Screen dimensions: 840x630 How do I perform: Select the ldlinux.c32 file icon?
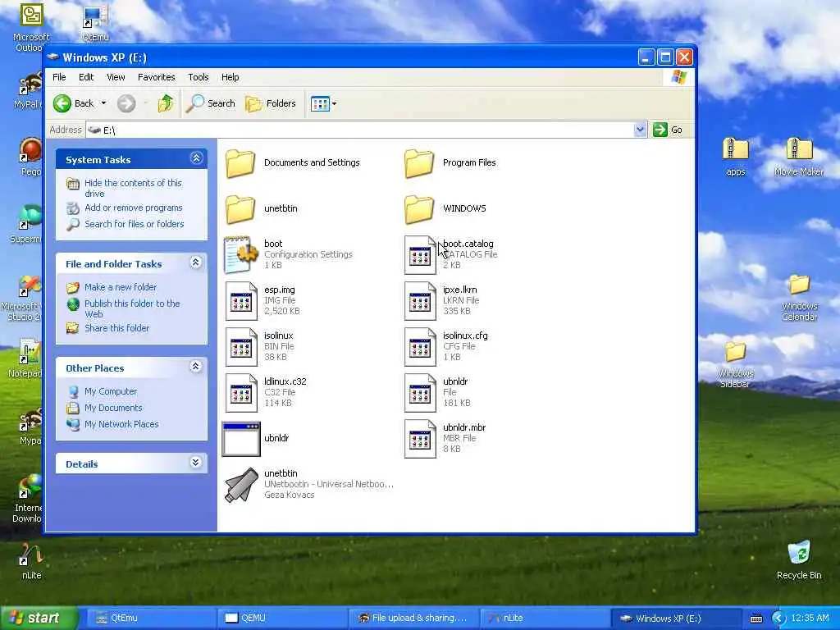pyautogui.click(x=241, y=393)
